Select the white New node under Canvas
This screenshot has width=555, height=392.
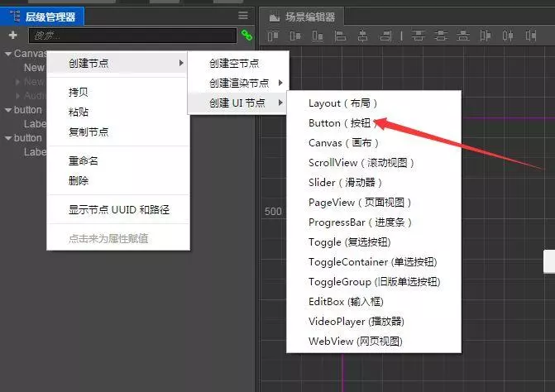pyautogui.click(x=34, y=68)
